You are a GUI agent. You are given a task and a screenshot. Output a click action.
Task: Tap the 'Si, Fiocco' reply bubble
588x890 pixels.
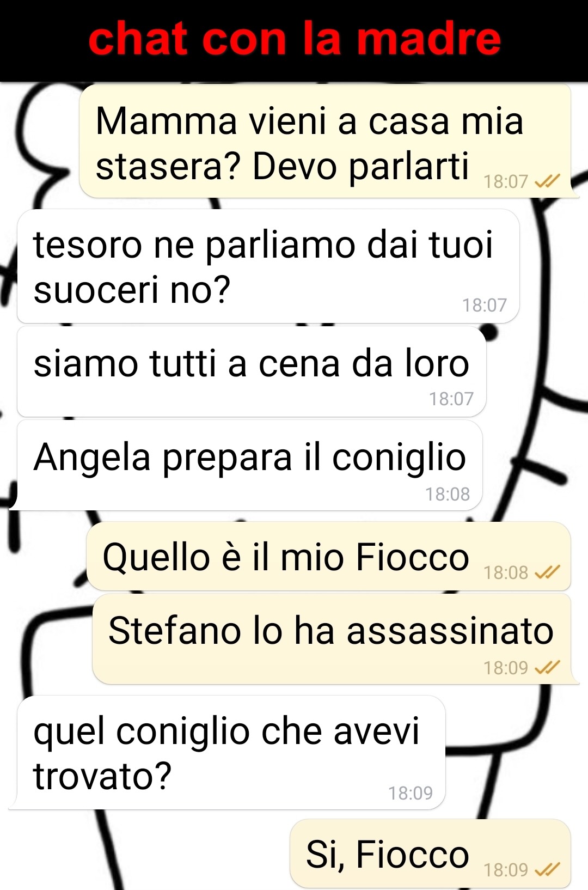point(431,854)
